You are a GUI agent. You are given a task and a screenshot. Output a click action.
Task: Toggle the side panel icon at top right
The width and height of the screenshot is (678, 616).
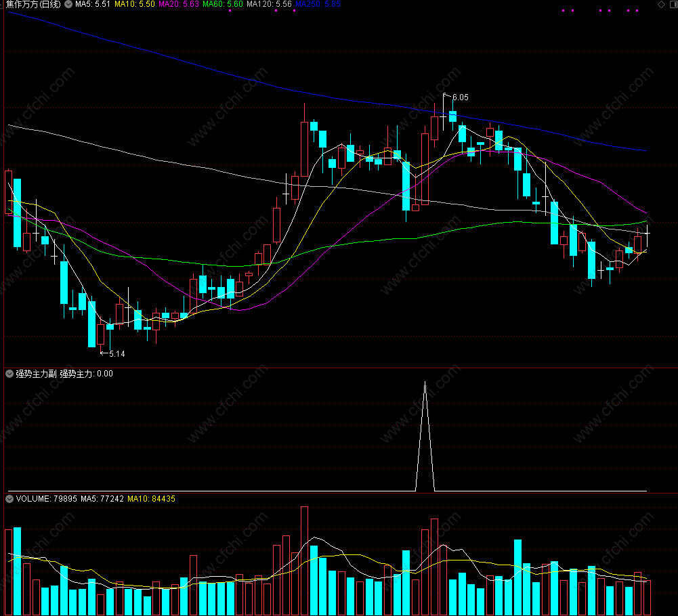click(x=674, y=4)
